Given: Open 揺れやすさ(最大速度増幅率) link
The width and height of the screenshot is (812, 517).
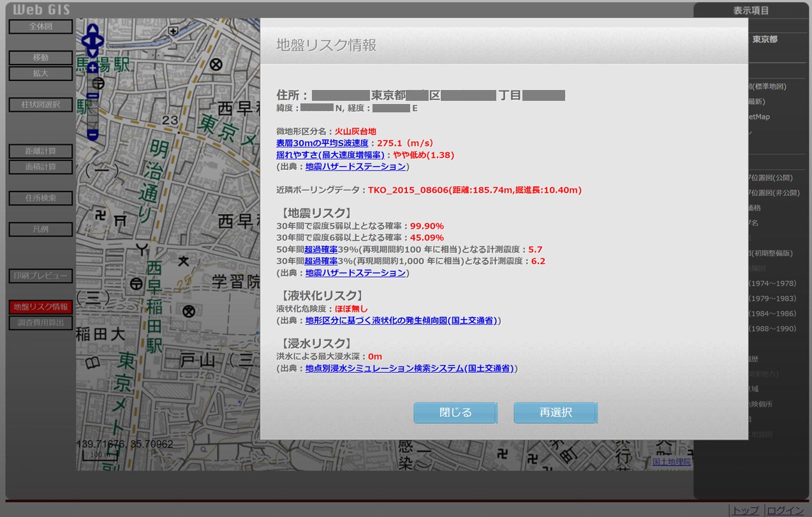Looking at the screenshot, I should [330, 154].
